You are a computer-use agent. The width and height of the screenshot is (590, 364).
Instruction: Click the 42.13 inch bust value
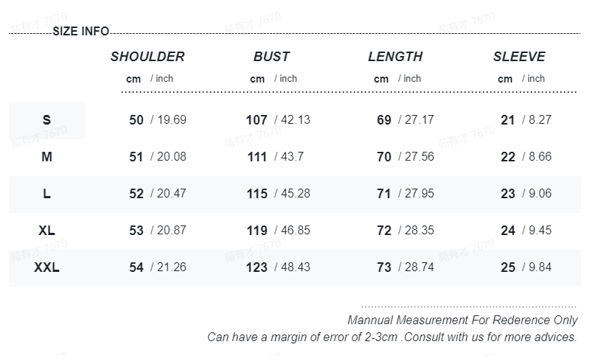(296, 120)
